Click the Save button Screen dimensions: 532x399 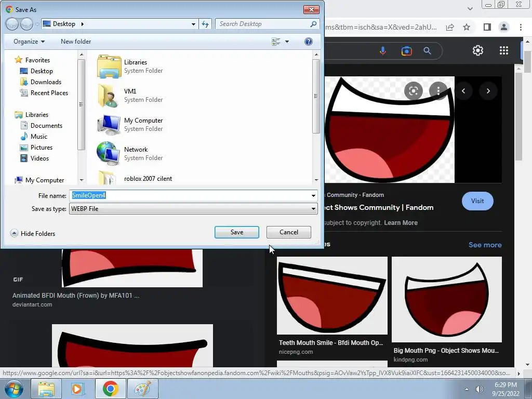pos(237,232)
